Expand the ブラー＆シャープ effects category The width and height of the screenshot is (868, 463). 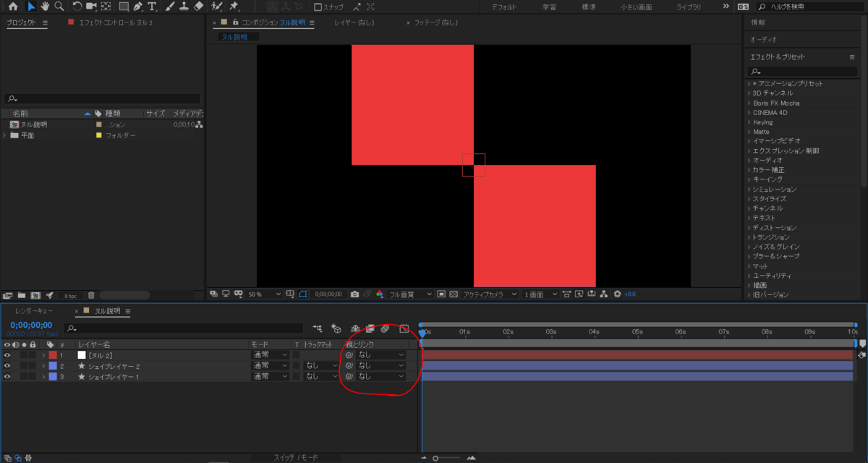[x=750, y=256]
